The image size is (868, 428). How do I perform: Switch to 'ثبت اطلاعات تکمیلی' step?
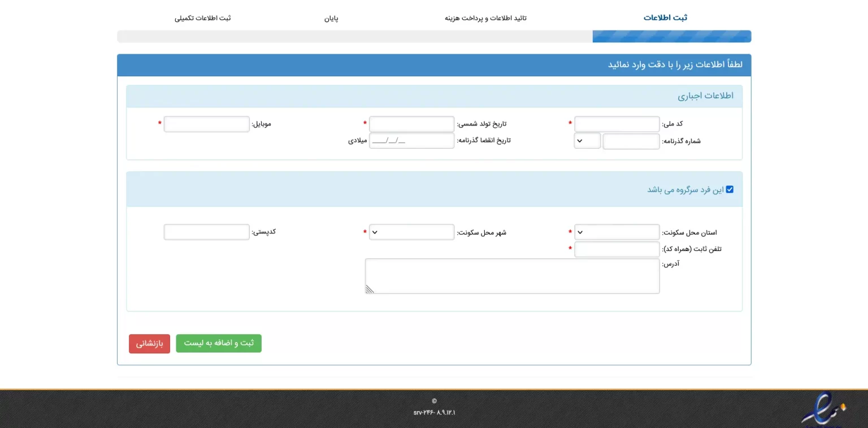(x=202, y=18)
